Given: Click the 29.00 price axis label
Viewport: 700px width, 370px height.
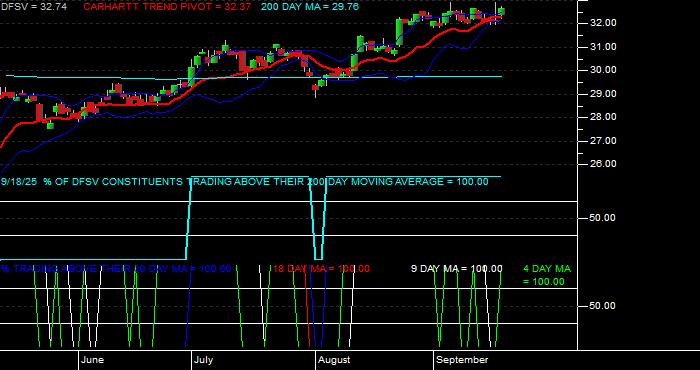Looking at the screenshot, I should [603, 94].
